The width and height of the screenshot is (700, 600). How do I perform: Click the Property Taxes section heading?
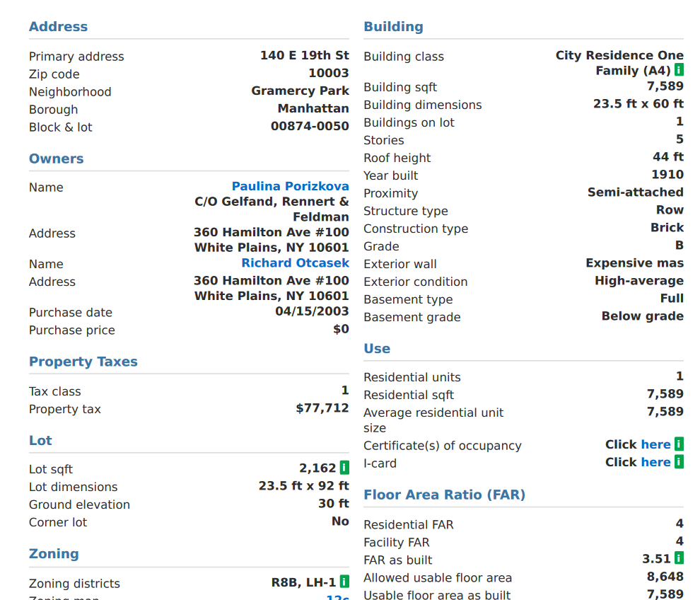[83, 362]
